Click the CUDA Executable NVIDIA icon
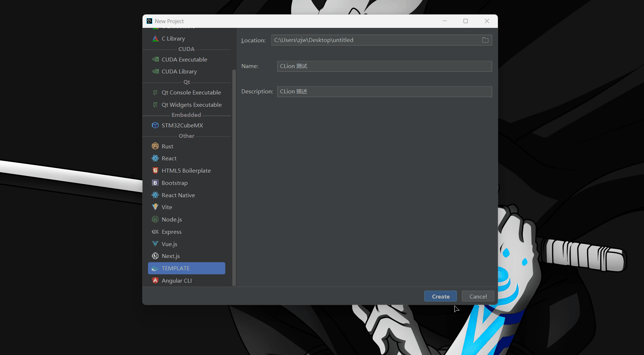This screenshot has width=644, height=355. 155,59
